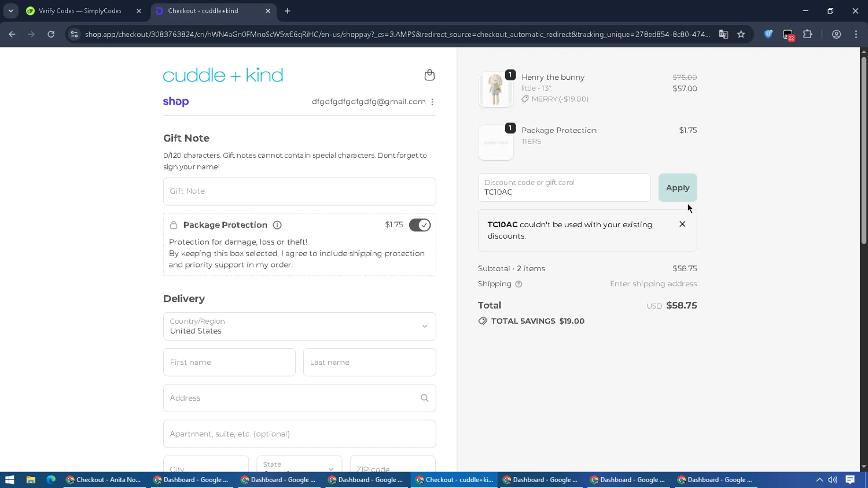Image resolution: width=868 pixels, height=488 pixels.
Task: Click the browser URL address bar
Action: 397,34
